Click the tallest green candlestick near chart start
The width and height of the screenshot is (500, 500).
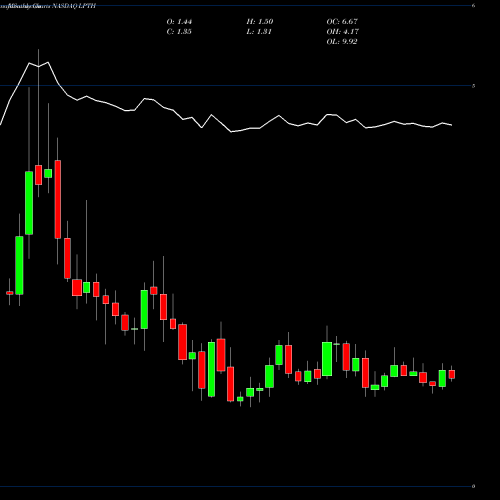click(29, 203)
